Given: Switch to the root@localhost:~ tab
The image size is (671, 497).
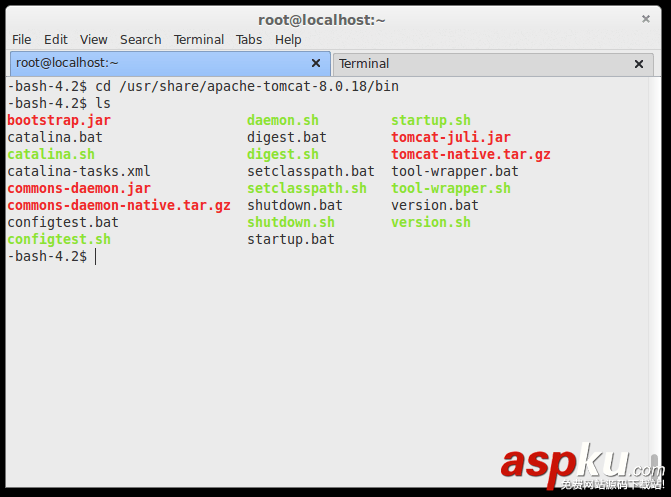Looking at the screenshot, I should tap(170, 63).
